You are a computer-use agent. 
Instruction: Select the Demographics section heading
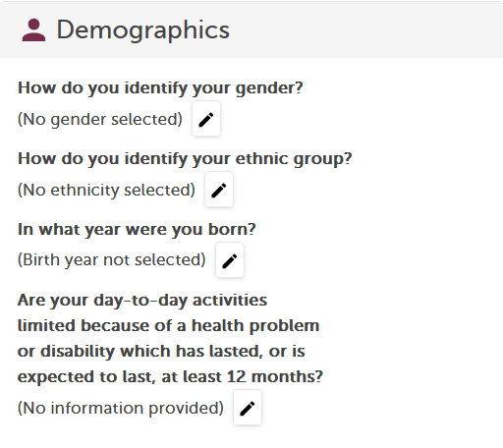(x=143, y=30)
